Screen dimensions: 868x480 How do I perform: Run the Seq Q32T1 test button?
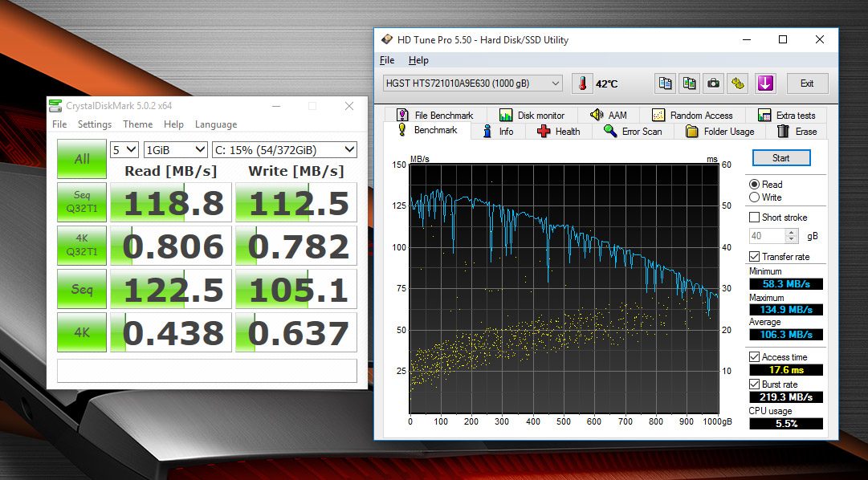click(x=82, y=202)
